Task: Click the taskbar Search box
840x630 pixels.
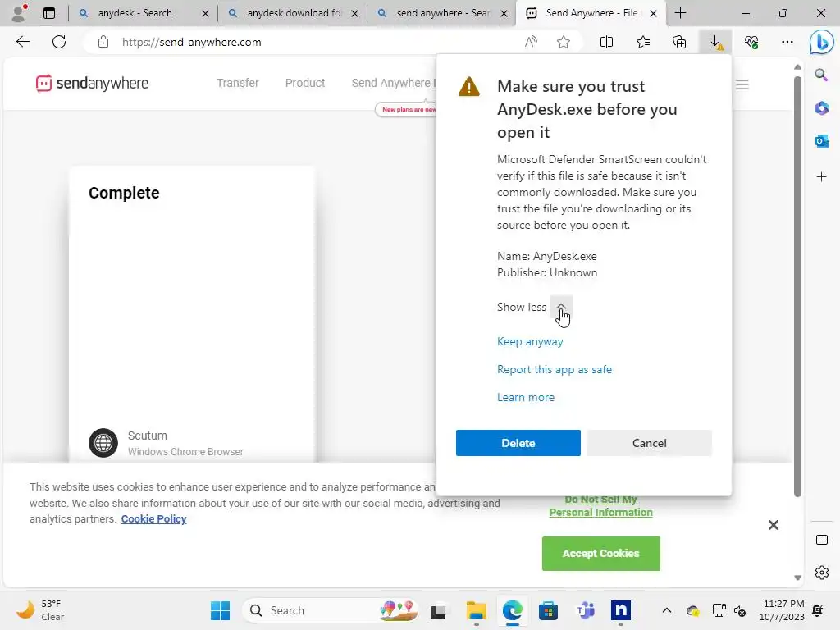Action: [331, 610]
